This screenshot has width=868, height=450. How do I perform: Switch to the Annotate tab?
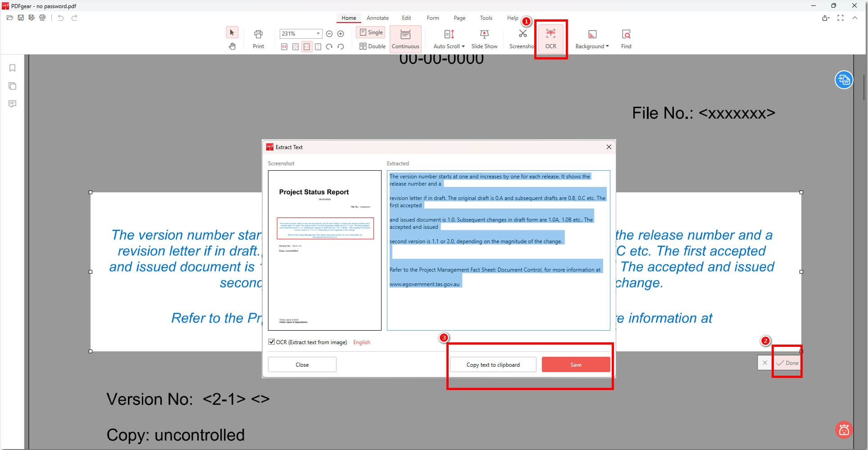coord(377,18)
